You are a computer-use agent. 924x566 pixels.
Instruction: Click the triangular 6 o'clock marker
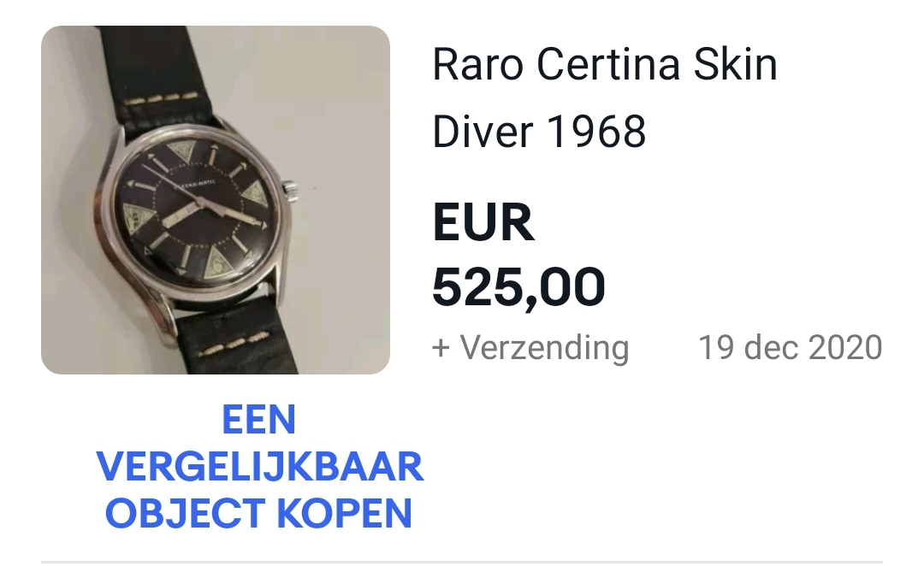[217, 261]
